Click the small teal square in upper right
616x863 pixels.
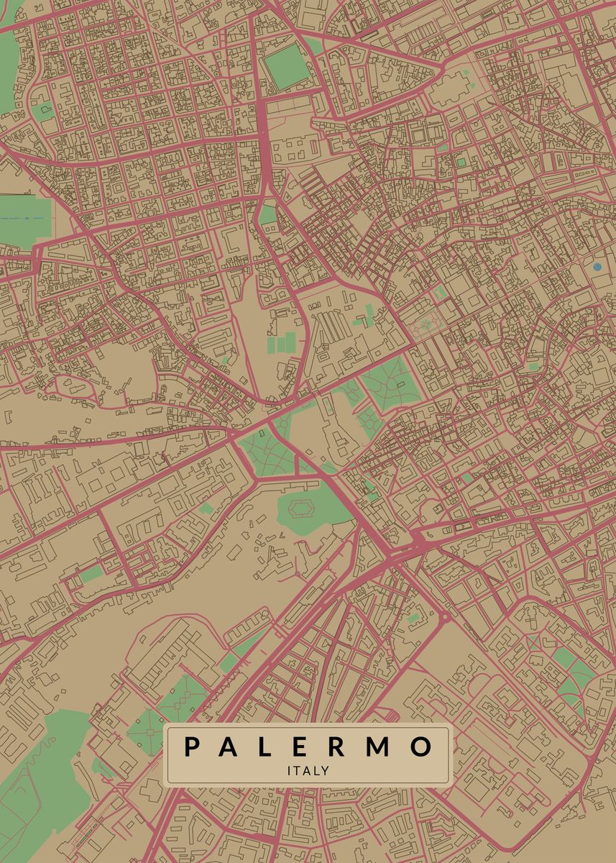click(x=461, y=163)
